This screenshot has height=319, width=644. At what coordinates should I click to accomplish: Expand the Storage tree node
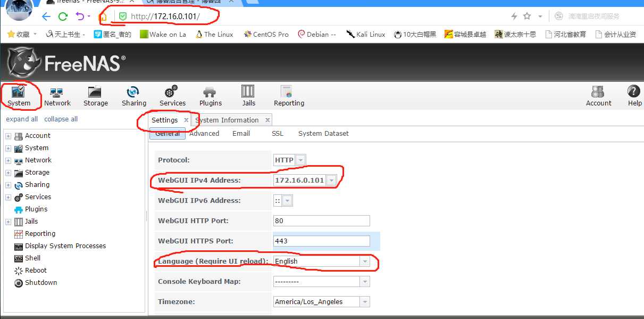pyautogui.click(x=8, y=173)
